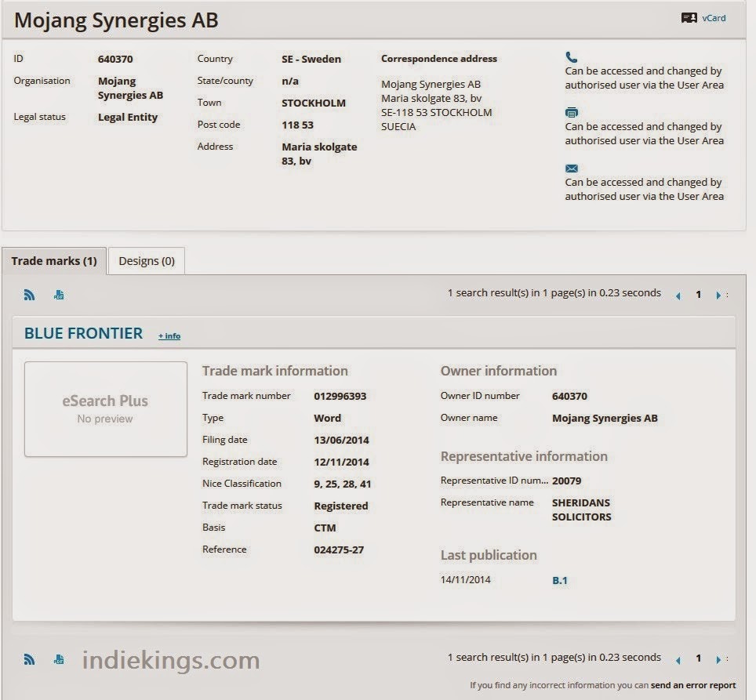Image resolution: width=756 pixels, height=700 pixels.
Task: Go to next page using top right arrow
Action: coord(718,296)
